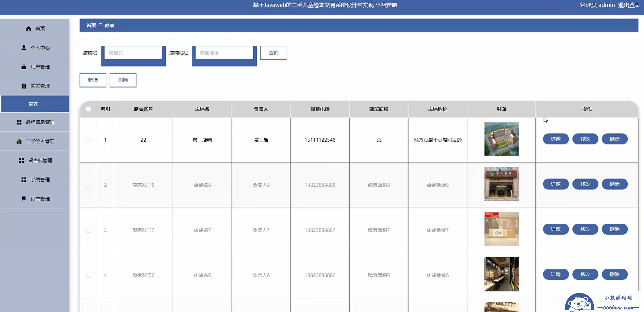
Task: Check the checkbox for row 店铺名7
Action: click(x=88, y=230)
